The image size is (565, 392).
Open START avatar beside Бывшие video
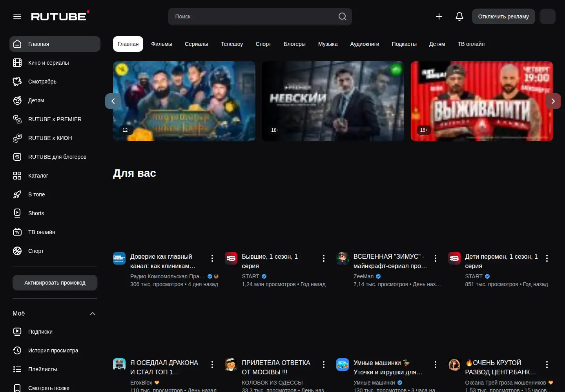231,258
